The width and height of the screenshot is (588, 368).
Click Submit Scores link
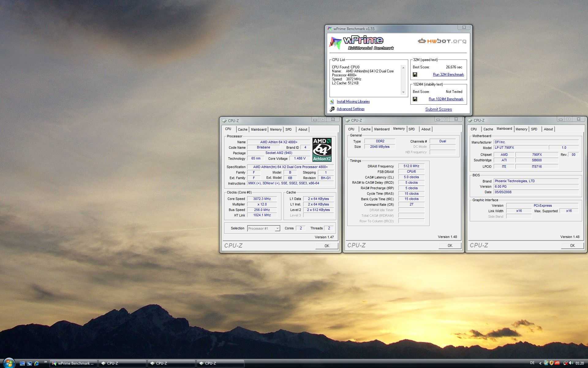pyautogui.click(x=439, y=109)
